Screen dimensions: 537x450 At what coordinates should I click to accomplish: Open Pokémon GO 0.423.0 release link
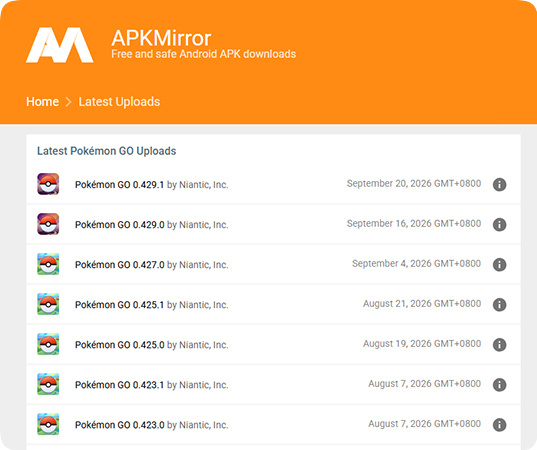[120, 425]
